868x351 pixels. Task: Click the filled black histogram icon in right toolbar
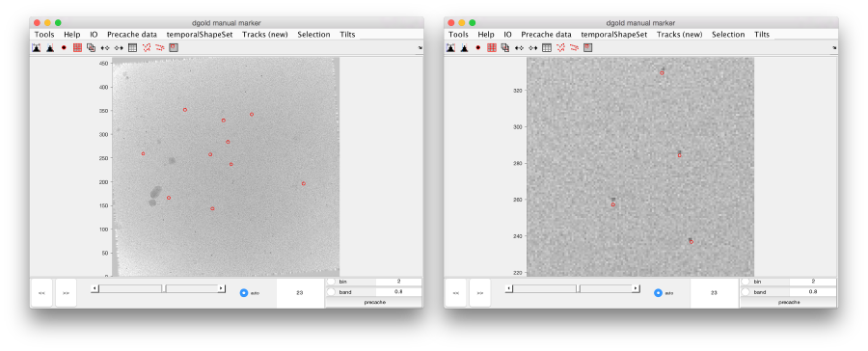(465, 48)
